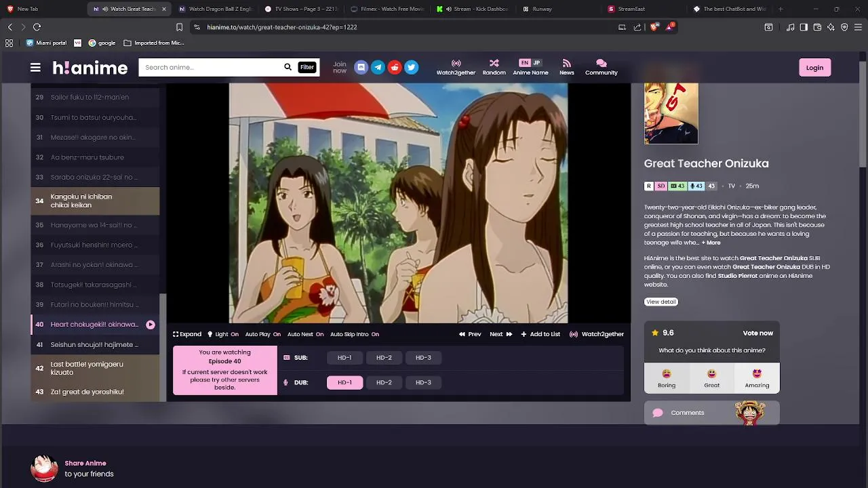Click the search magnifier icon
Screen dimensions: 868x488
(288, 67)
